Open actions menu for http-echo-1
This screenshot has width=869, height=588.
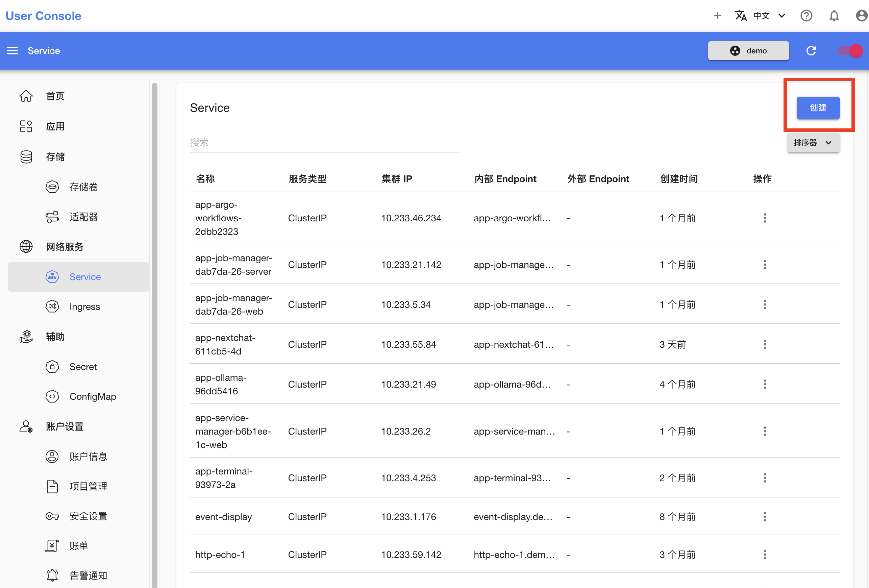[764, 555]
